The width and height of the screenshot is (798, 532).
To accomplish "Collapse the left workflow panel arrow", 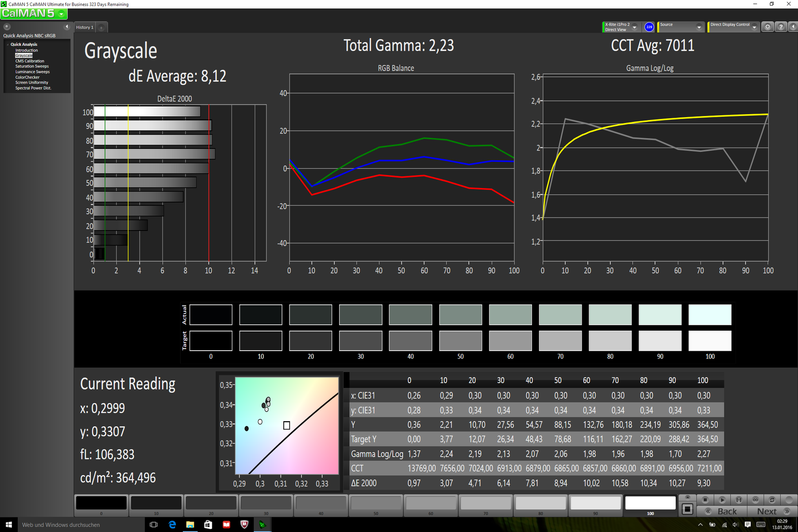I will click(67, 27).
